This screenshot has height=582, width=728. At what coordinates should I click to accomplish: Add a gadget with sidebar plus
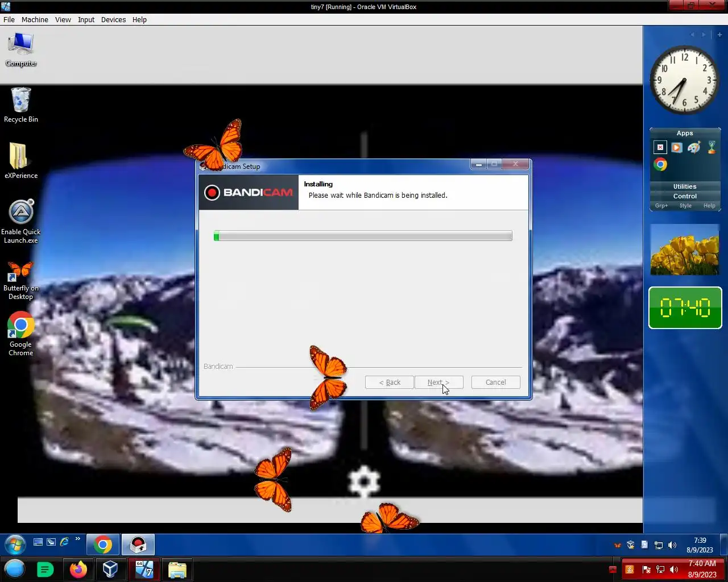click(x=719, y=35)
